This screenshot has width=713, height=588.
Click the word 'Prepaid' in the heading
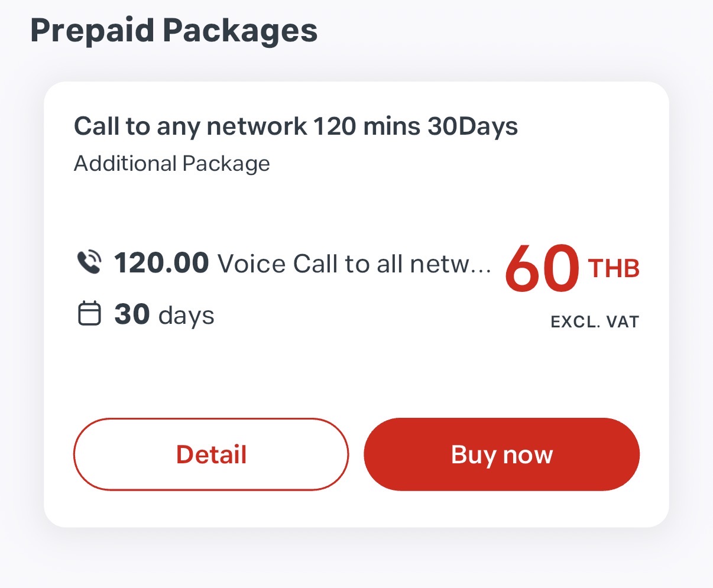point(92,31)
